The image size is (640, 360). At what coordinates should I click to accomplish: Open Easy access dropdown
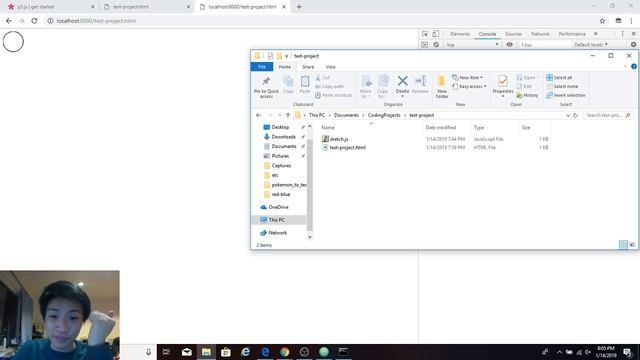coord(469,87)
